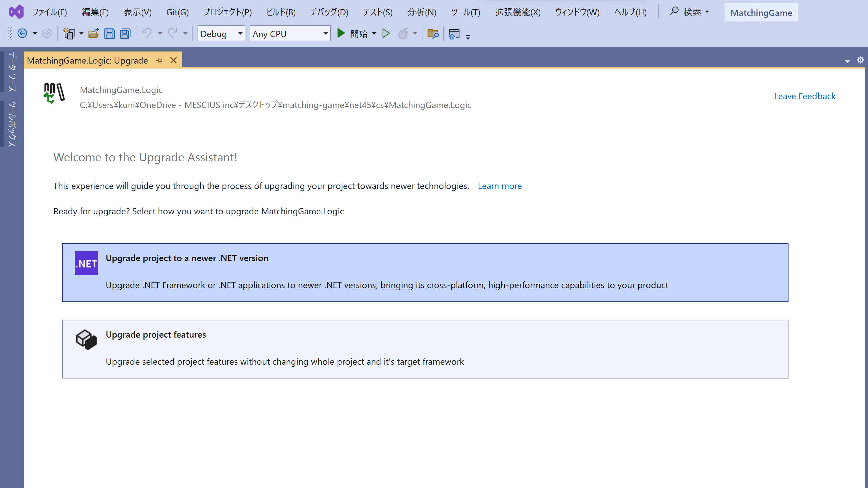Screen dimensions: 868x488
Task: Start without debugging outline play icon
Action: (x=386, y=33)
